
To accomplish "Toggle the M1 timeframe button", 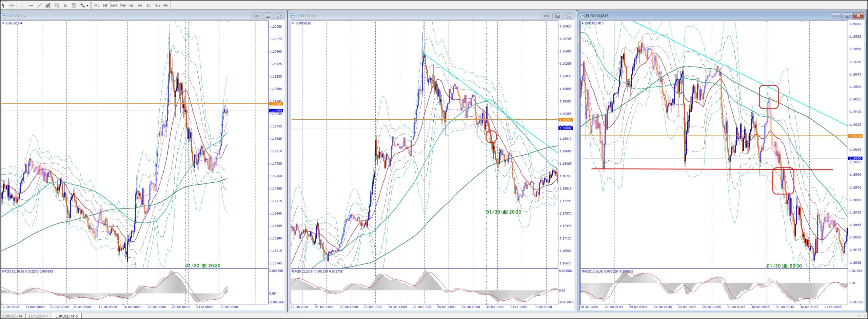I will 97,5.
